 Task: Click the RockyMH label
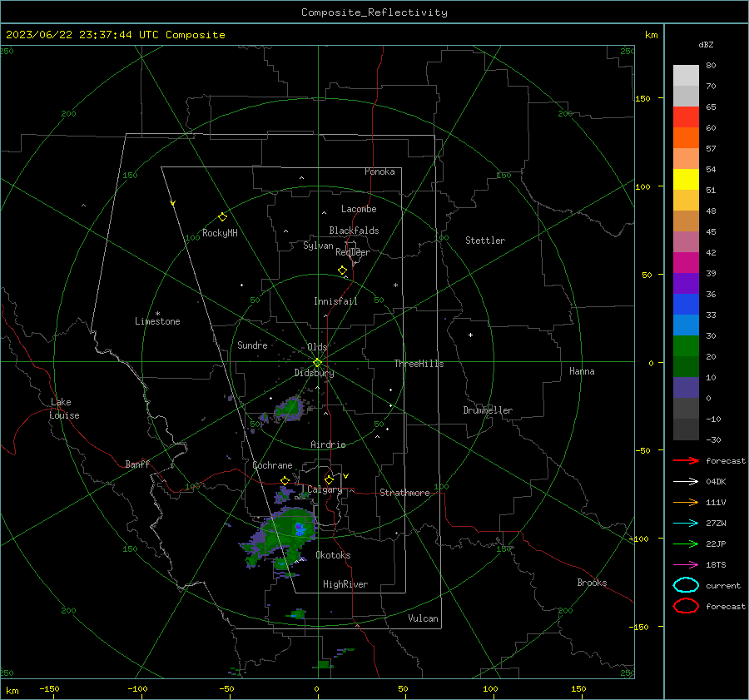click(x=220, y=233)
